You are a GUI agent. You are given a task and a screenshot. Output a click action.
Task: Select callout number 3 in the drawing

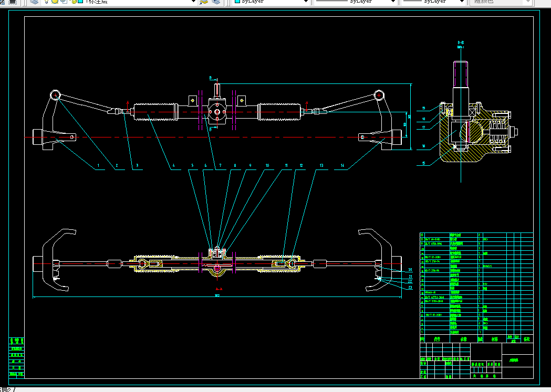[137, 166]
